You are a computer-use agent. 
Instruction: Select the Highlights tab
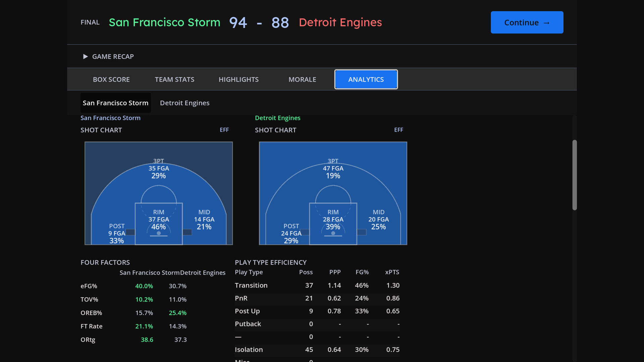(x=238, y=79)
